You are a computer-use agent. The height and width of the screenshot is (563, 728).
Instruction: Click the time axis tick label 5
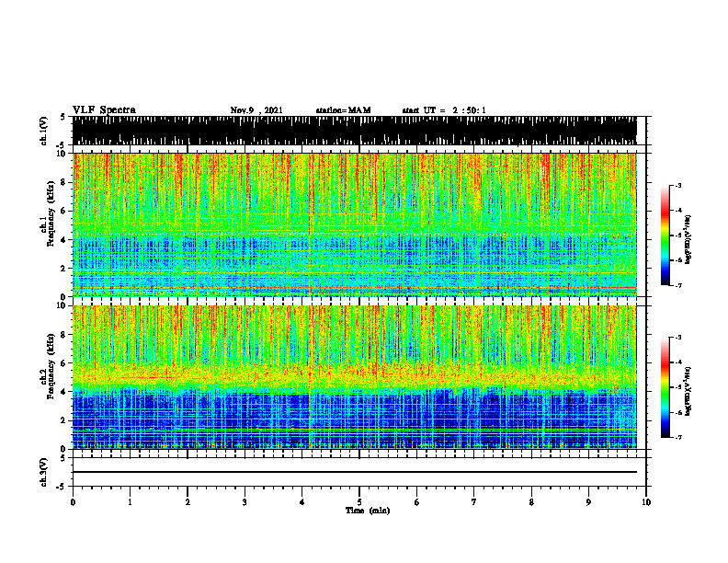[x=359, y=502]
